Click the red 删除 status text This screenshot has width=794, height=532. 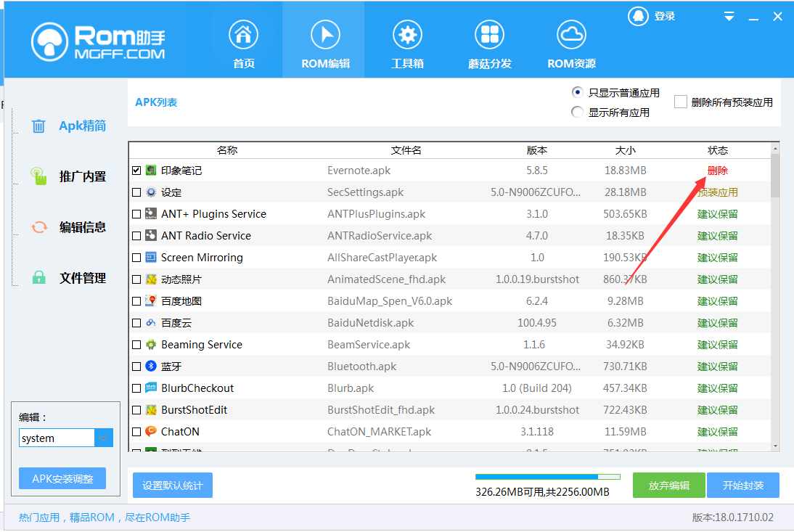(x=717, y=171)
